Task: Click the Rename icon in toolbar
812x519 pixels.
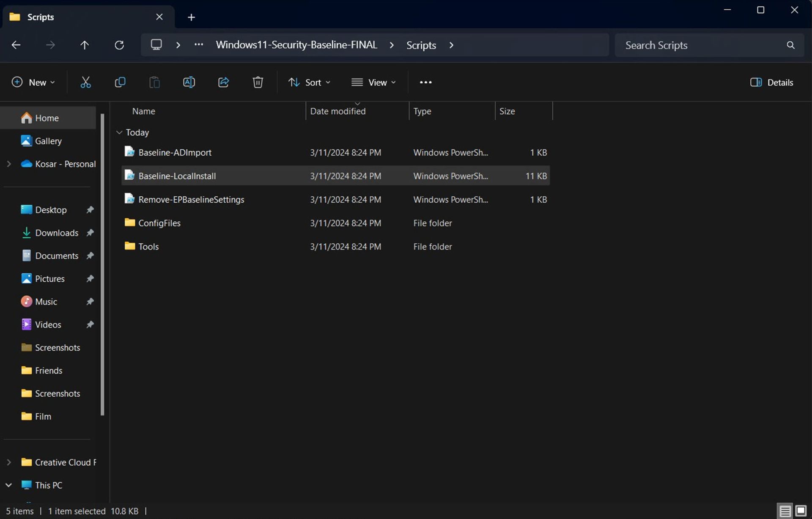Action: click(188, 82)
